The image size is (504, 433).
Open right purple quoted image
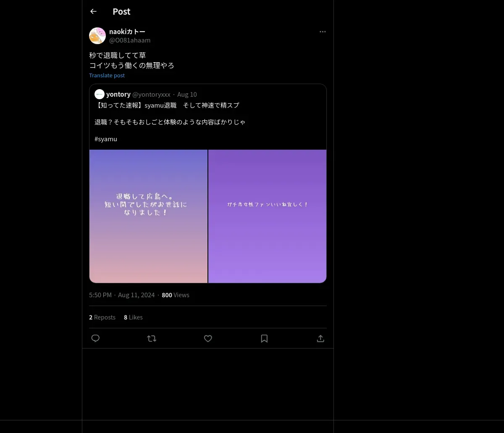pyautogui.click(x=268, y=216)
